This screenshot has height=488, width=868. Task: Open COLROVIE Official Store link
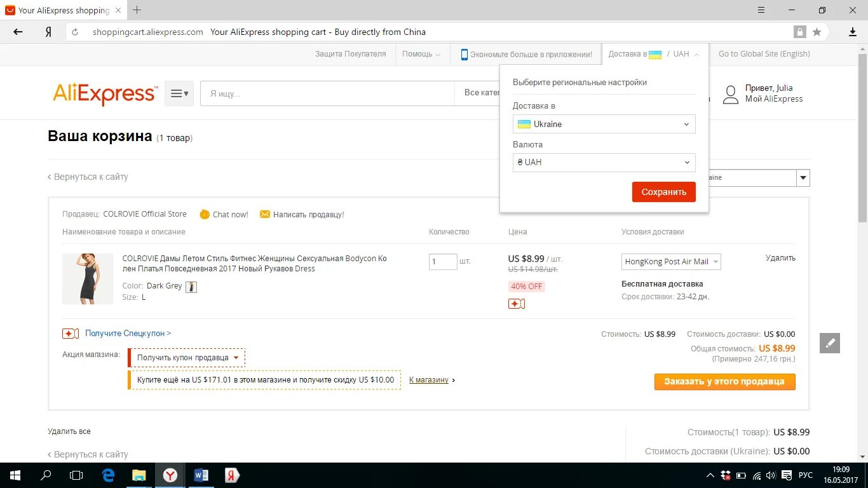click(145, 214)
